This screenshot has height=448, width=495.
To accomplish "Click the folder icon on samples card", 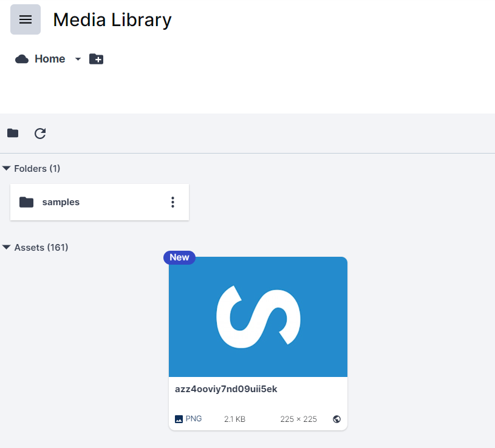I will (27, 202).
